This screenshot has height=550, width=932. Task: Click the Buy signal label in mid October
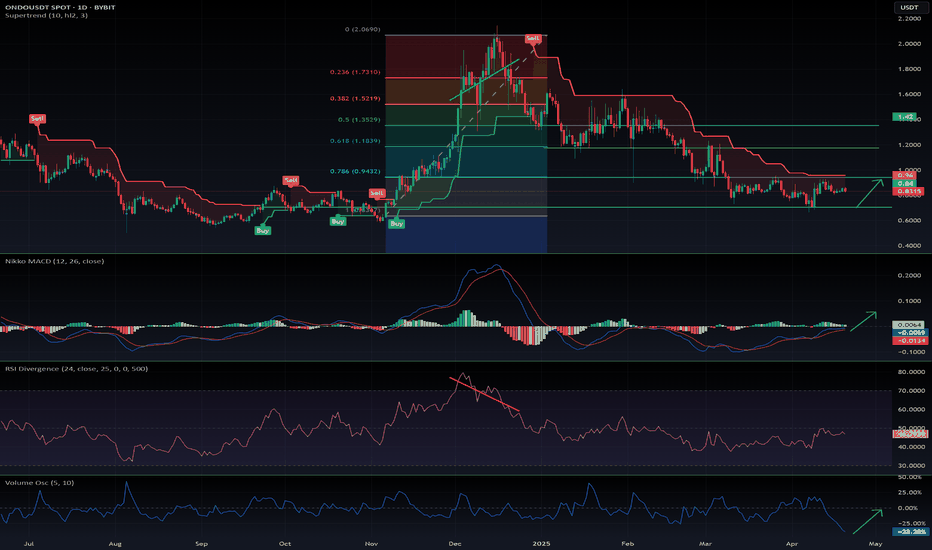click(338, 221)
